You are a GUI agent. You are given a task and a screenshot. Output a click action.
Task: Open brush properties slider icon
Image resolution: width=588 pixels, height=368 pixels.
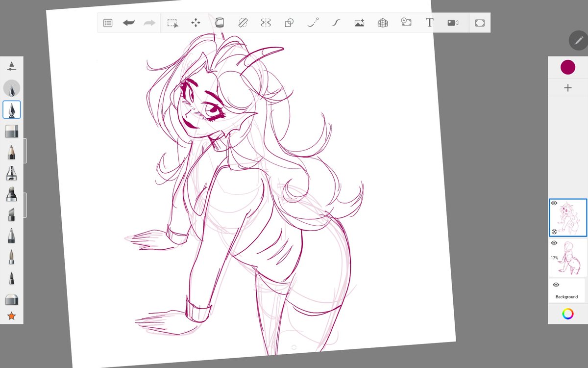click(x=12, y=66)
